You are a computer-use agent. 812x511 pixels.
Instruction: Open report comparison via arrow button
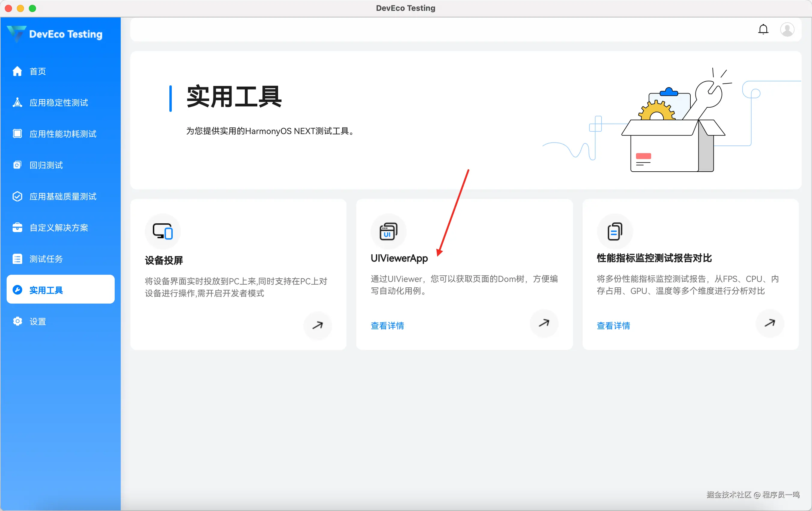(770, 323)
